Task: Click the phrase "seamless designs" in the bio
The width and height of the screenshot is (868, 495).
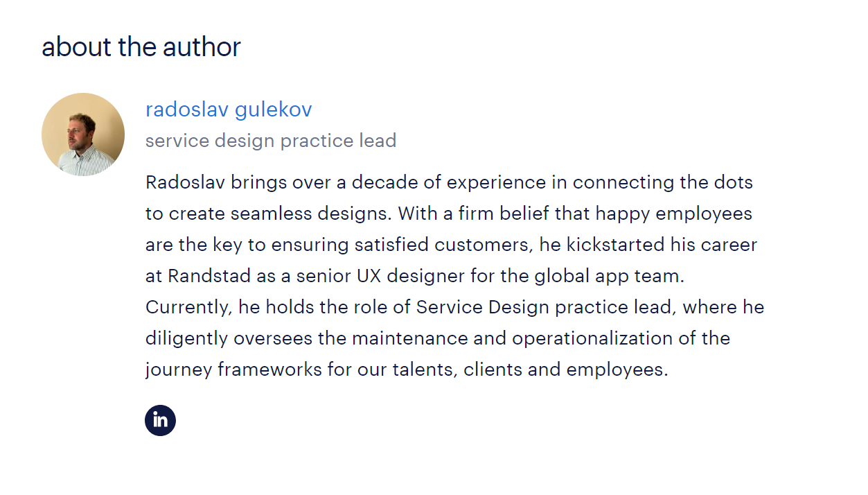Action: 311,214
